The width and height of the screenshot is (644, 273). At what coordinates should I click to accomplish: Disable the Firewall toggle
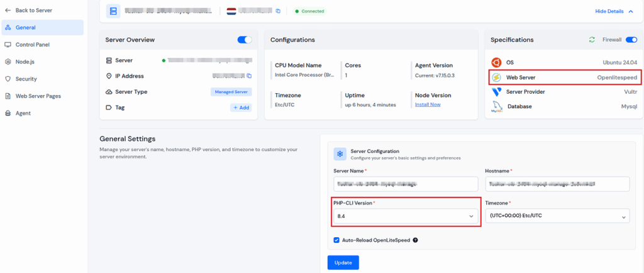click(x=631, y=40)
